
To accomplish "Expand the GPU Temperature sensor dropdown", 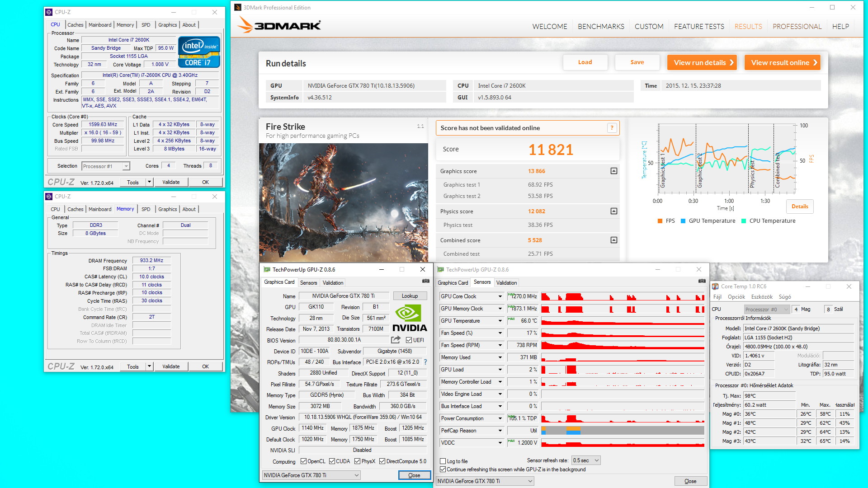I will click(x=500, y=321).
